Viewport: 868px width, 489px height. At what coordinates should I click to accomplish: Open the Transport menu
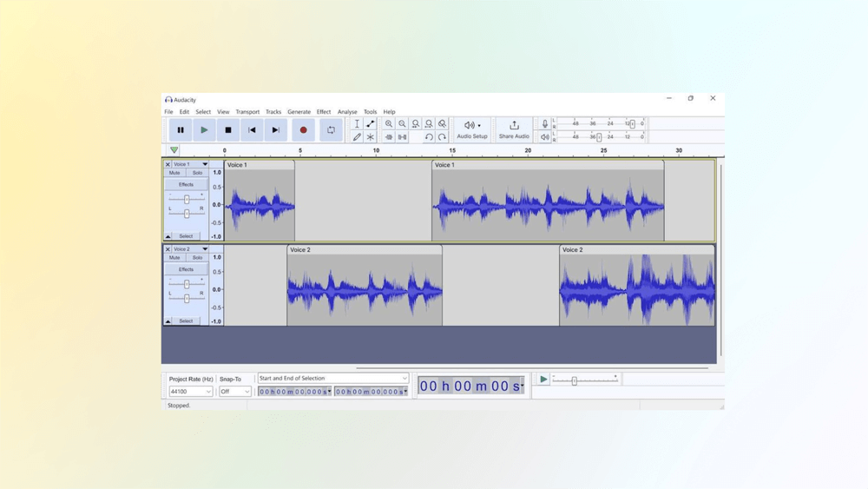(247, 112)
